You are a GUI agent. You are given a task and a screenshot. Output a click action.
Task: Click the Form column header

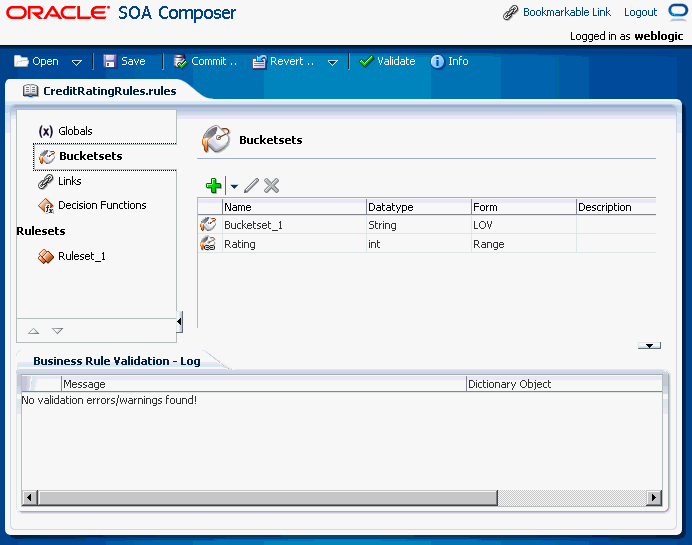(524, 207)
